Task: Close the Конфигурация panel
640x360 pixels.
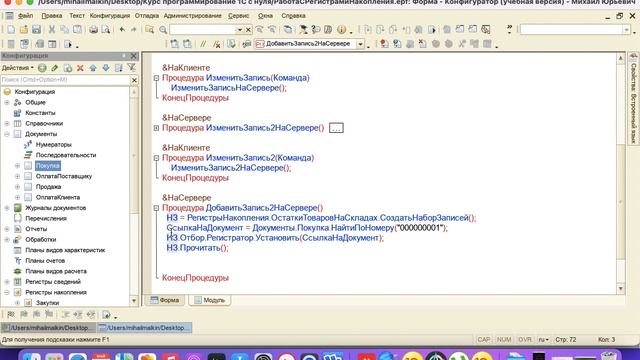Action: pyautogui.click(x=133, y=56)
